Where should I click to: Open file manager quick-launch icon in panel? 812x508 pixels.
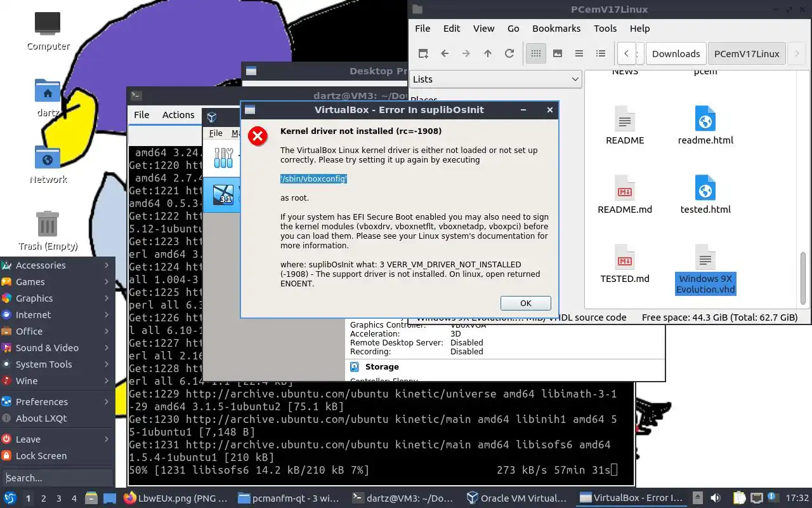pyautogui.click(x=91, y=498)
